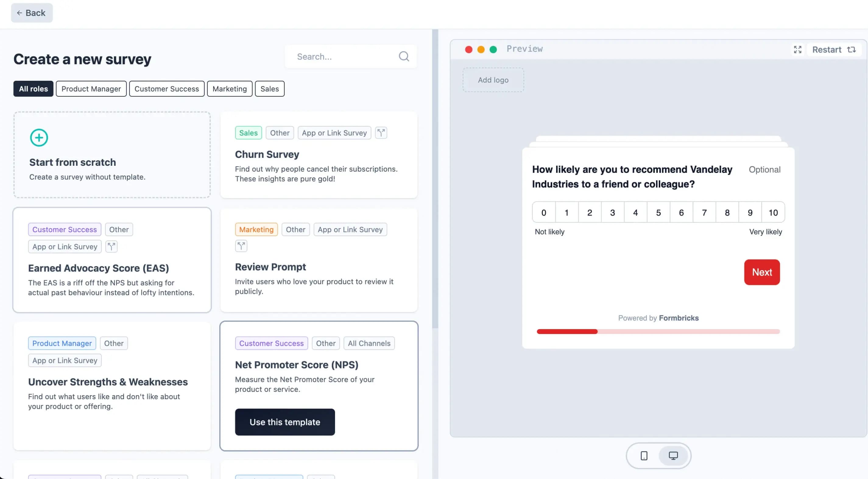Viewport: 868px width, 479px height.
Task: Click the start from scratch plus icon
Action: pos(38,137)
